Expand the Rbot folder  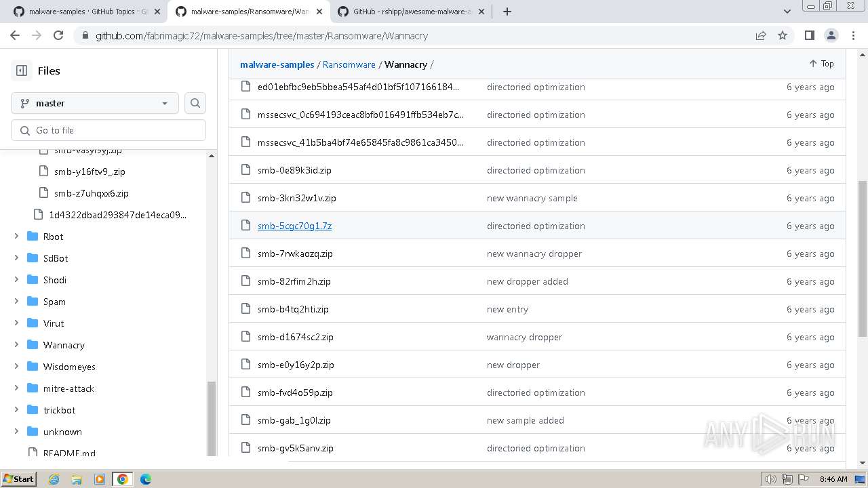[x=16, y=237]
